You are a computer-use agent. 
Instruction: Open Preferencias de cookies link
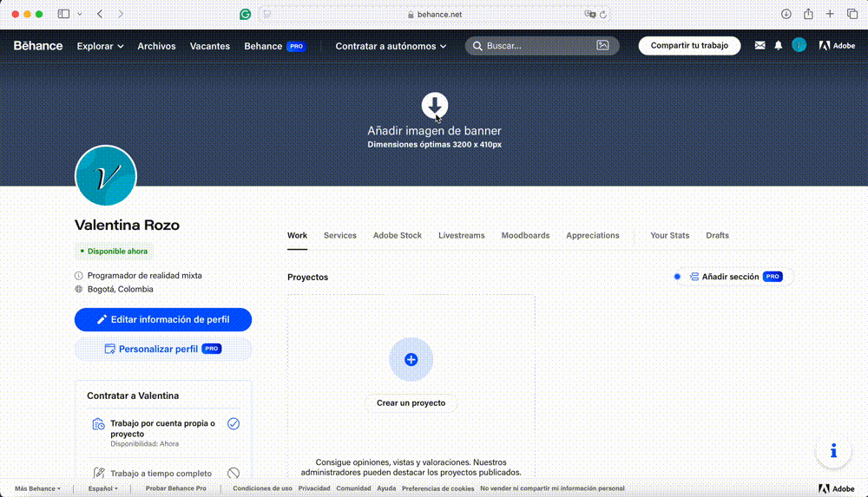[x=437, y=488]
